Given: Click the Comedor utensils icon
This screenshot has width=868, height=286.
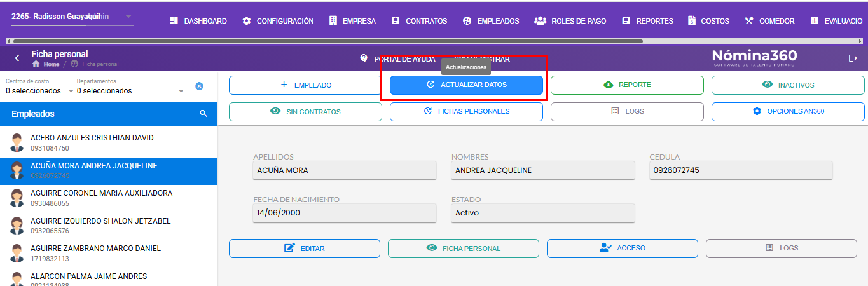Looking at the screenshot, I should click(x=748, y=21).
